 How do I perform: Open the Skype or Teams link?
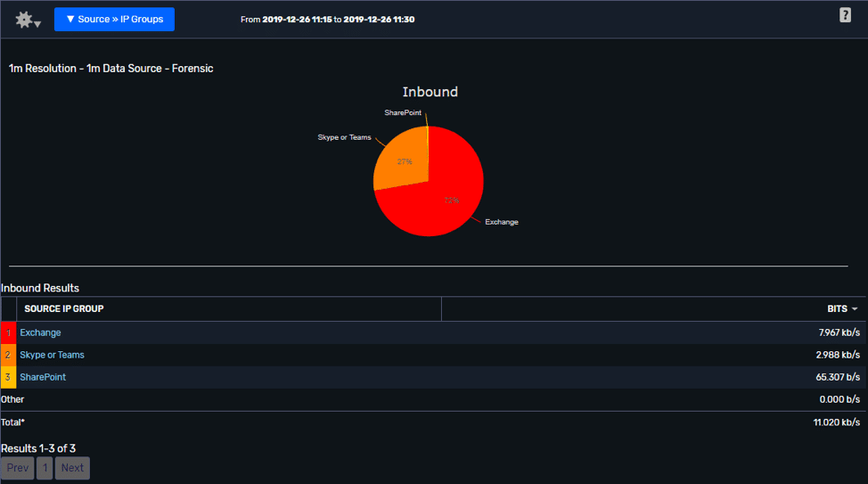(52, 355)
